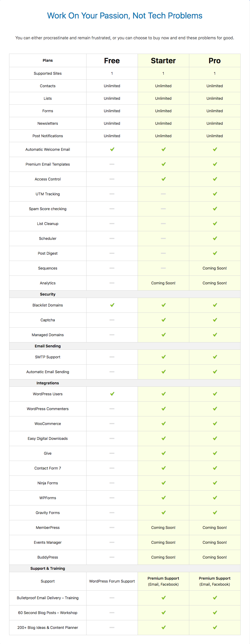The height and width of the screenshot is (644, 250).
Task: Click the Starter dash for Scheduler row
Action: tap(163, 239)
